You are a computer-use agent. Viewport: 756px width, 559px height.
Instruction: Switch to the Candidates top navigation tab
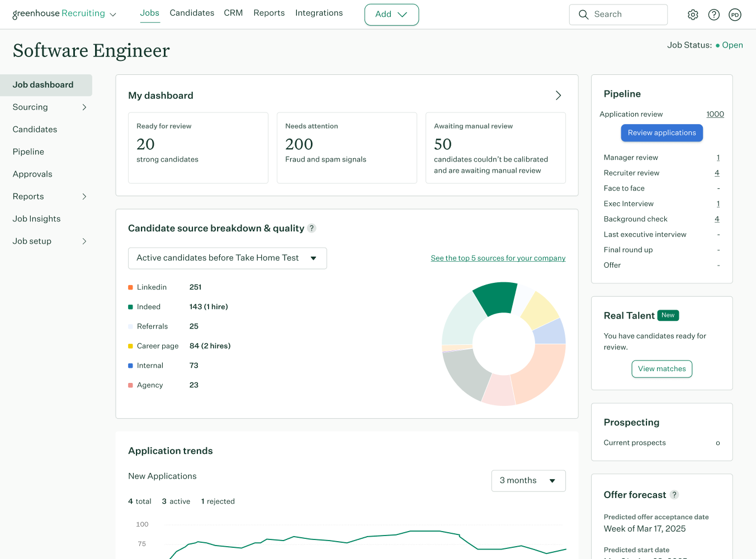(192, 13)
